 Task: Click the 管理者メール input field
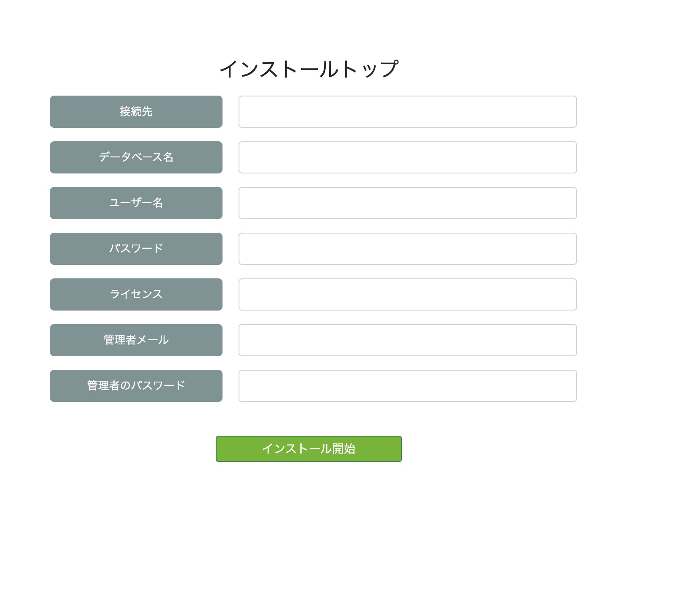(x=407, y=340)
